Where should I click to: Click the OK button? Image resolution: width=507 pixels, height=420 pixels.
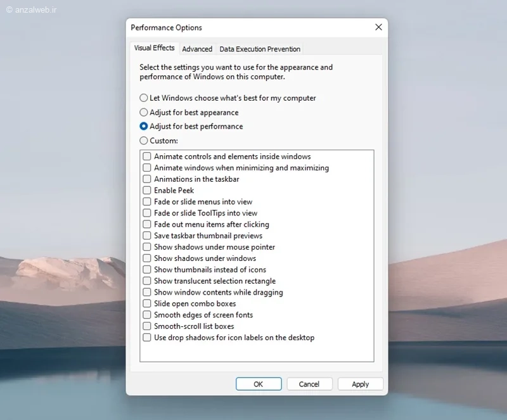click(x=259, y=384)
